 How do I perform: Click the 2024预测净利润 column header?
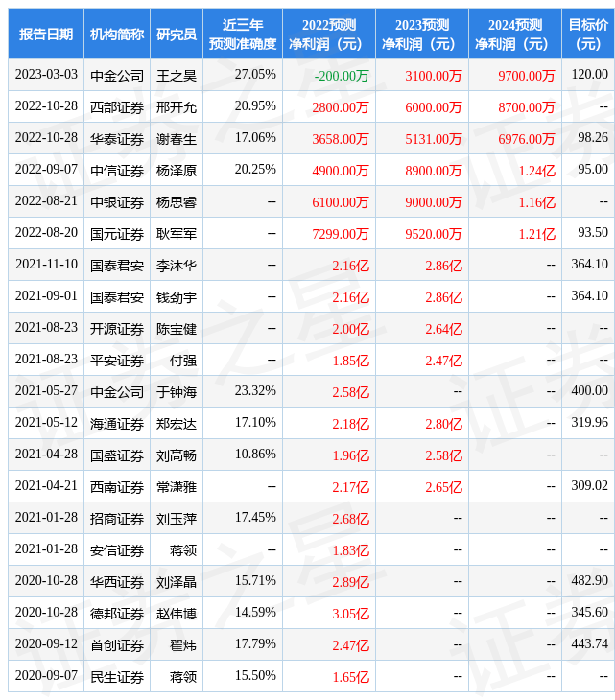point(515,34)
